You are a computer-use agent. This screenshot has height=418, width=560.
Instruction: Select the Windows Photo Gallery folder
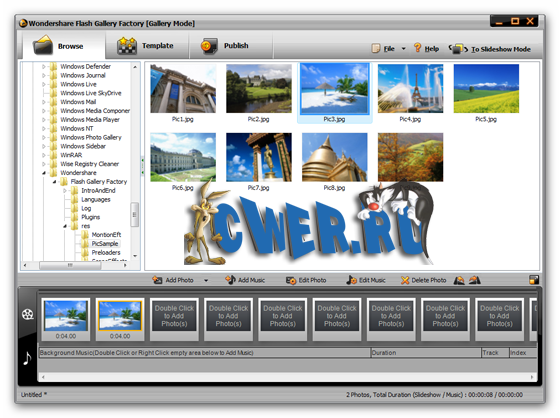point(91,137)
